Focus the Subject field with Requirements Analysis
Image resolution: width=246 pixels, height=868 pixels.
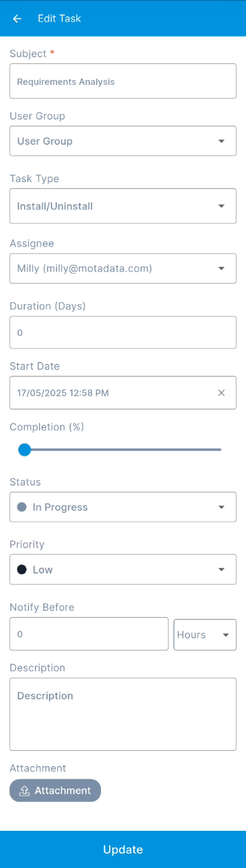point(123,81)
